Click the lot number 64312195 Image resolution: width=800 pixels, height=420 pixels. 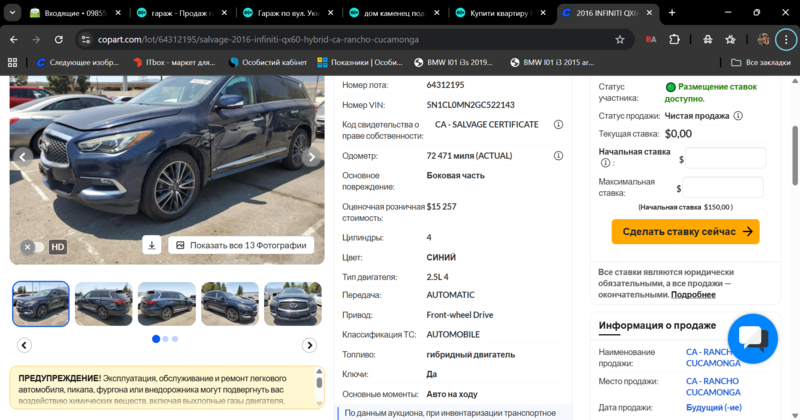tap(445, 85)
